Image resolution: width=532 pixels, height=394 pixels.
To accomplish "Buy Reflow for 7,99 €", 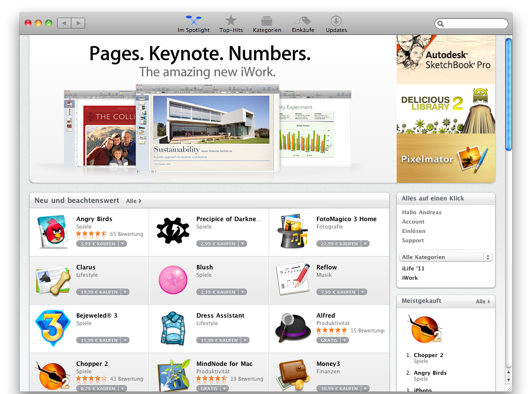I will coord(338,292).
